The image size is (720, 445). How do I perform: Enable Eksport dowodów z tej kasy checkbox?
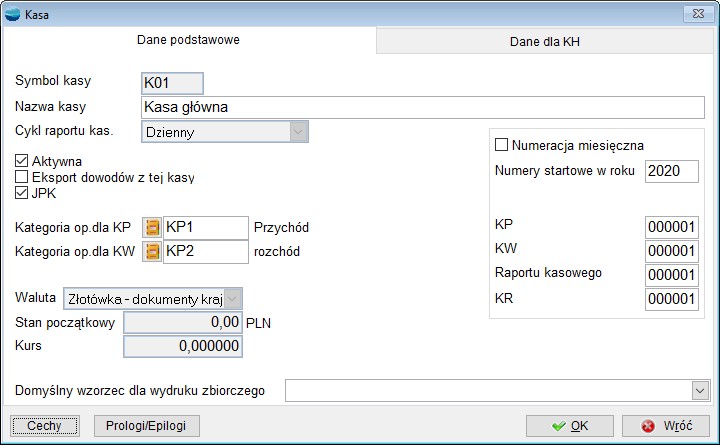pos(22,177)
